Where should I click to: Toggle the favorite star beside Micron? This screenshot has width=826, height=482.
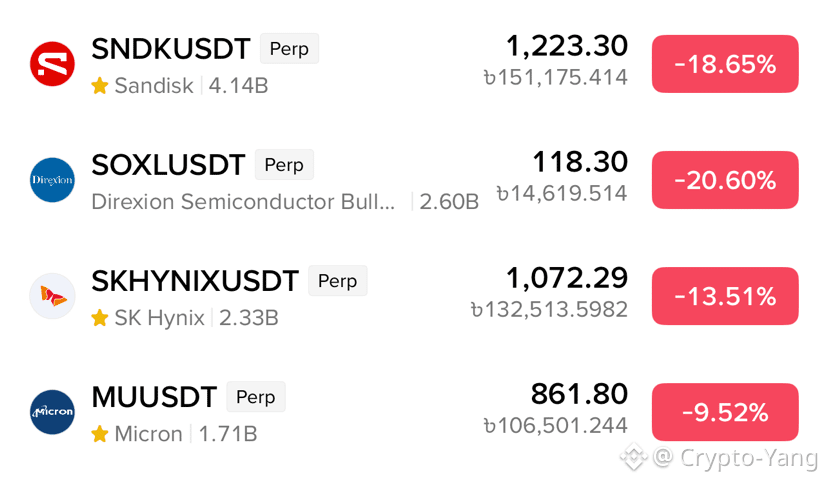100,434
